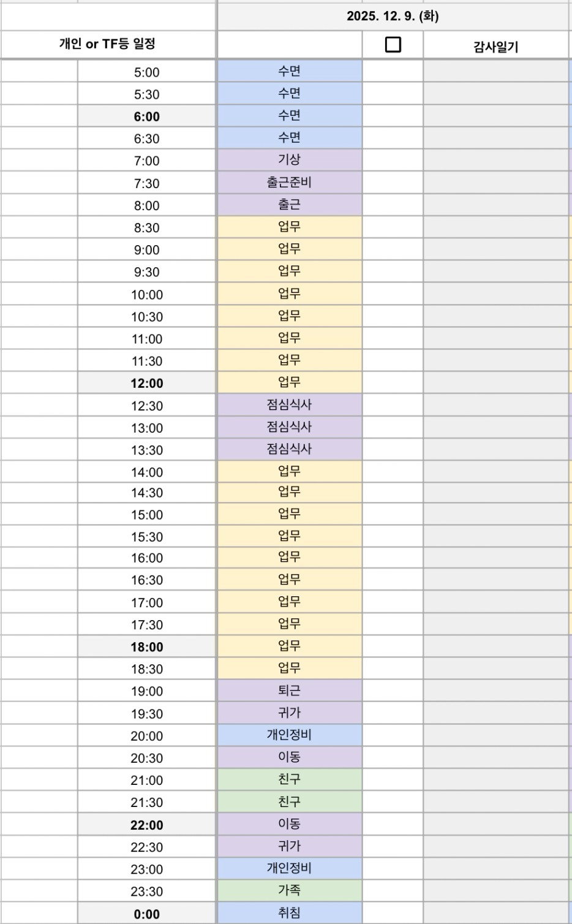Select the 점심식사 cell at 12:30
Image resolution: width=572 pixels, height=924 pixels.
289,405
